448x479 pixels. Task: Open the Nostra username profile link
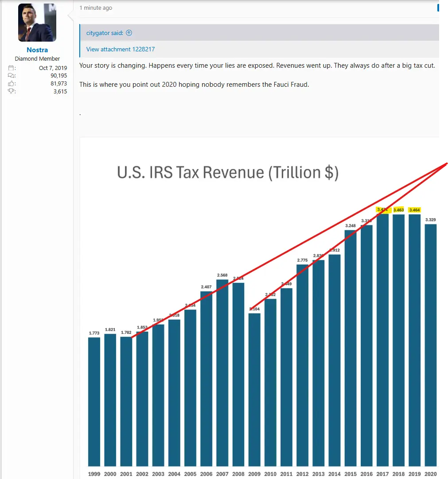click(x=37, y=50)
